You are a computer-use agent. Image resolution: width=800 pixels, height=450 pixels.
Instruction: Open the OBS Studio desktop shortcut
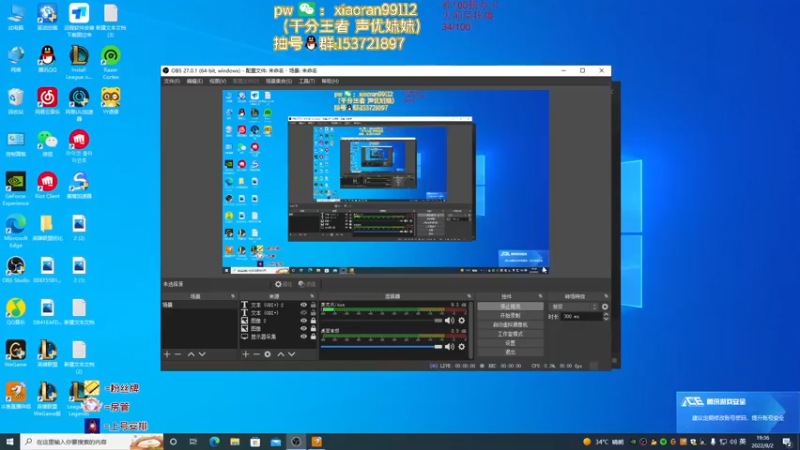click(x=16, y=270)
